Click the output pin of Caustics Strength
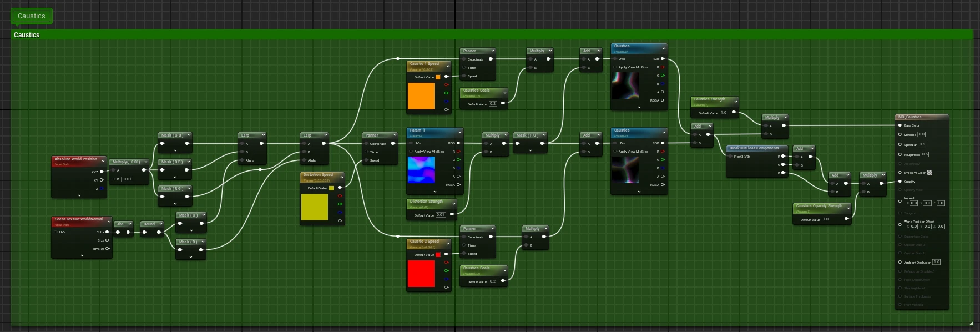The width and height of the screenshot is (980, 332). point(734,112)
